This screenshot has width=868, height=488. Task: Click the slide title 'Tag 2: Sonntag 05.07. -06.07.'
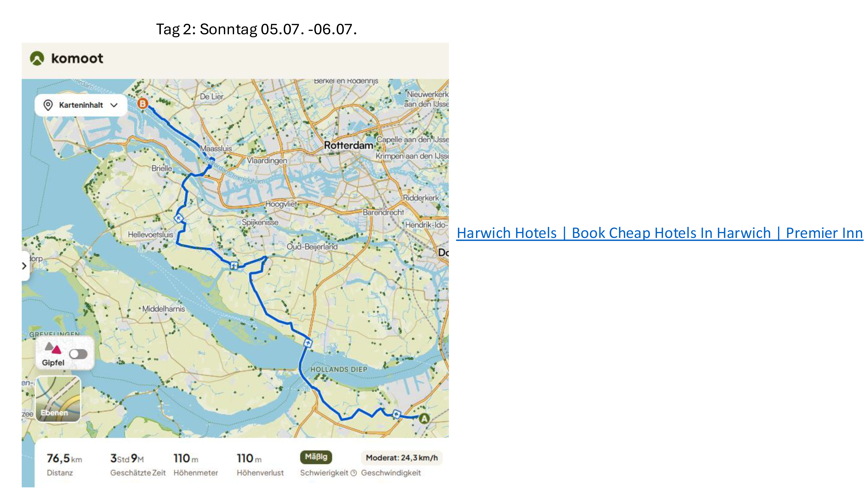coord(256,29)
